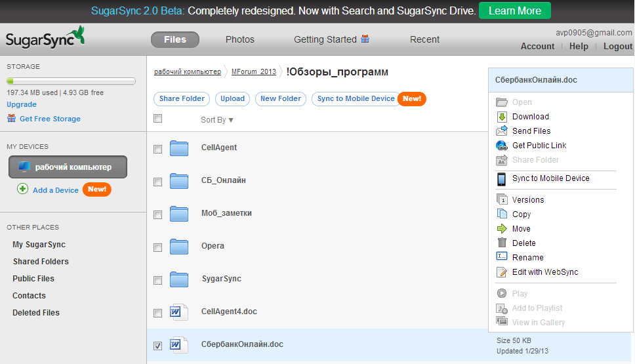The height and width of the screenshot is (364, 635).
Task: Click the Get Free Storage link
Action: 50,119
